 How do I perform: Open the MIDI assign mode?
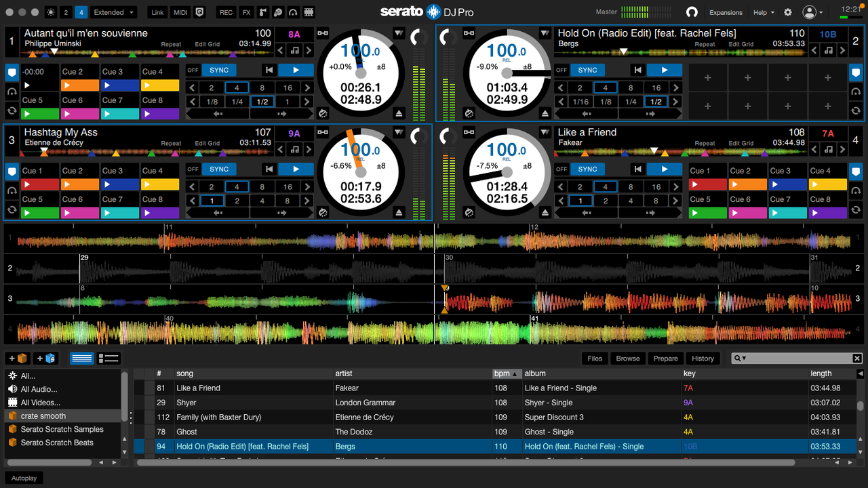tap(180, 12)
